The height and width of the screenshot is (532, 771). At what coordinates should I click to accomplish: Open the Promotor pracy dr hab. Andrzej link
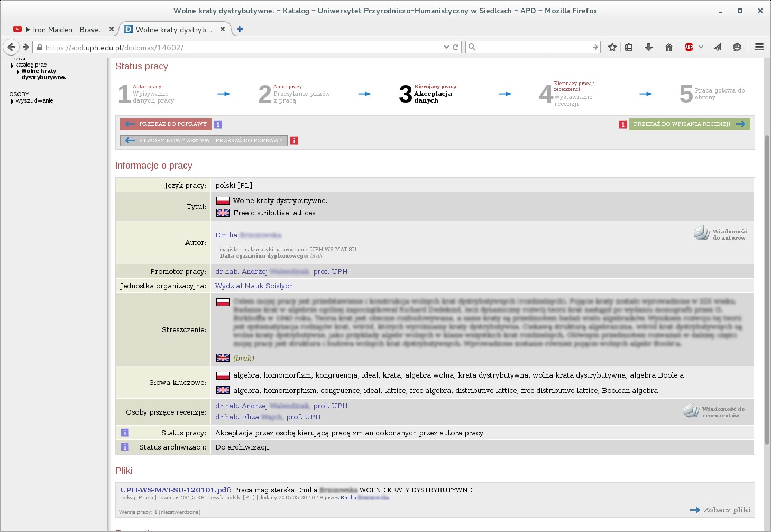tap(281, 271)
